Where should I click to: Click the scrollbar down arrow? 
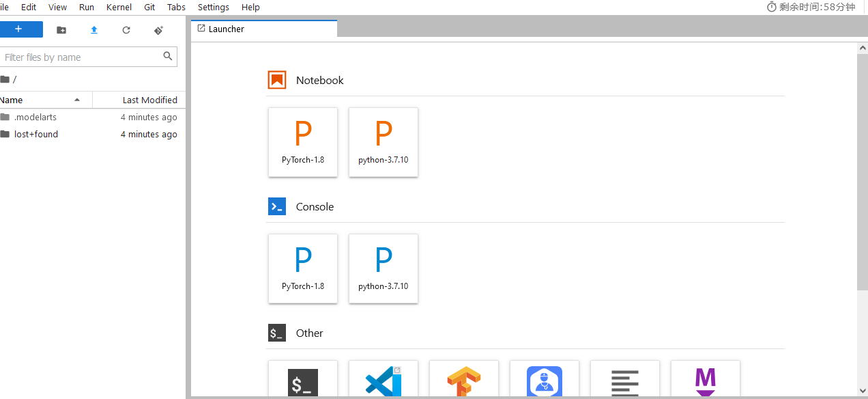pyautogui.click(x=863, y=389)
